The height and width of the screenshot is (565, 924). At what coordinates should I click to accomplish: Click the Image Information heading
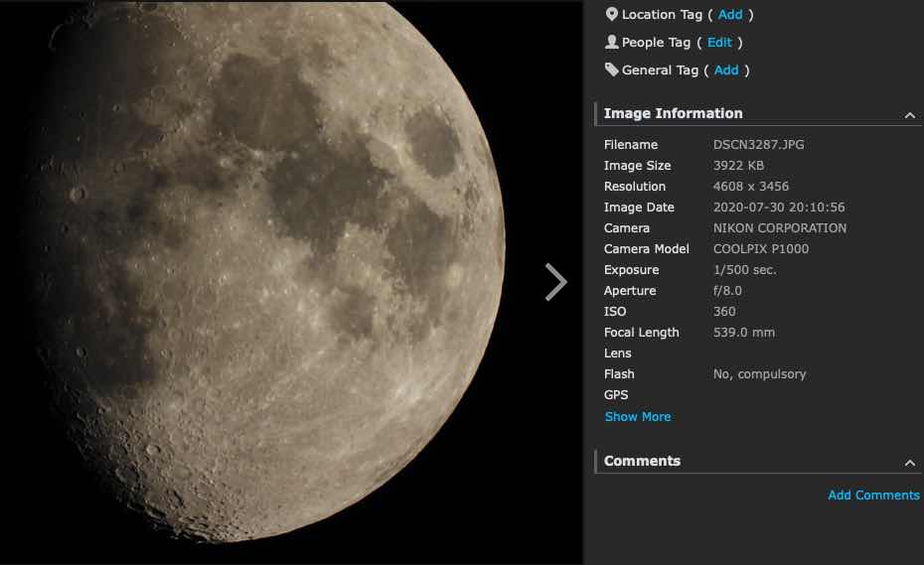click(673, 113)
